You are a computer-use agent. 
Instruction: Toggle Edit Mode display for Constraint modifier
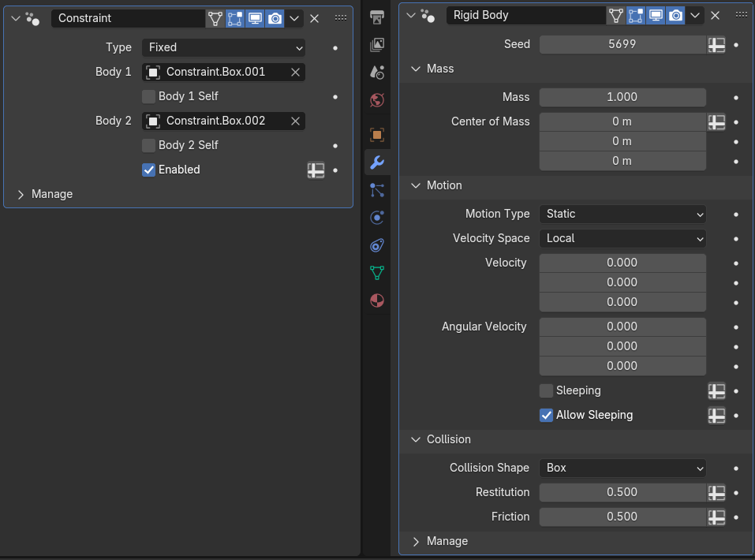[x=235, y=19]
